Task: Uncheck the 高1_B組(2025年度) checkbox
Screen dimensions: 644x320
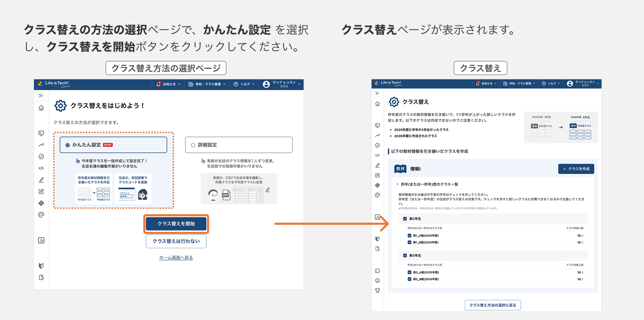Action: pyautogui.click(x=409, y=242)
